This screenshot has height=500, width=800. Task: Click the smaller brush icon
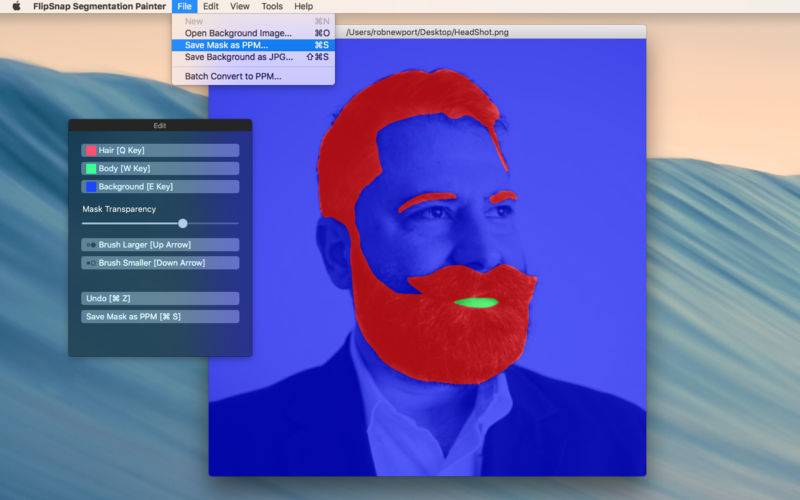pyautogui.click(x=91, y=263)
